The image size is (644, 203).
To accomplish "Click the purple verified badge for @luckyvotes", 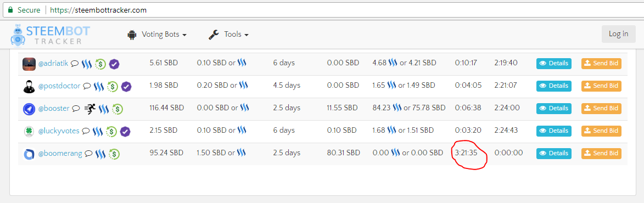I will [125, 132].
